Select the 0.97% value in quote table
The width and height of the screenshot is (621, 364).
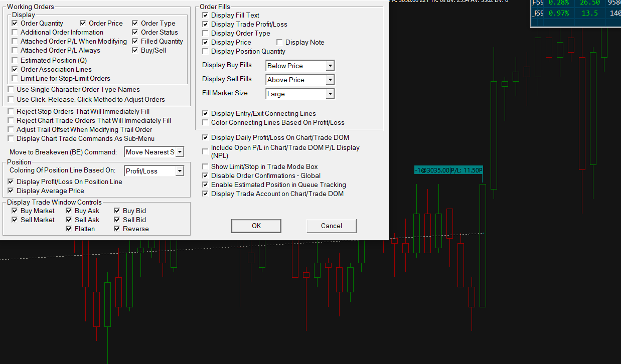(x=559, y=14)
